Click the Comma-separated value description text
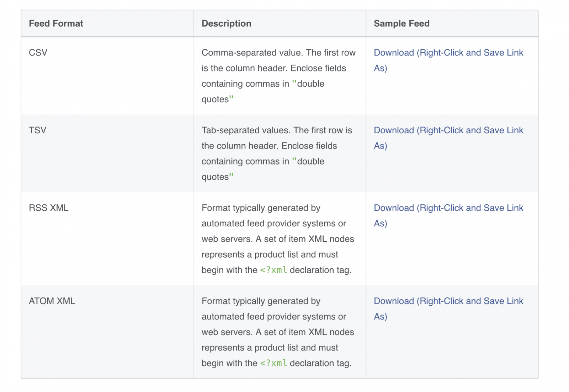This screenshot has width=569, height=392. coord(278,76)
